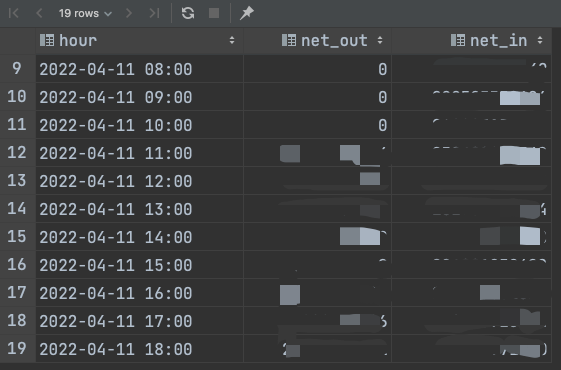This screenshot has height=370, width=561.
Task: Select the net_out column header
Action: coord(318,40)
